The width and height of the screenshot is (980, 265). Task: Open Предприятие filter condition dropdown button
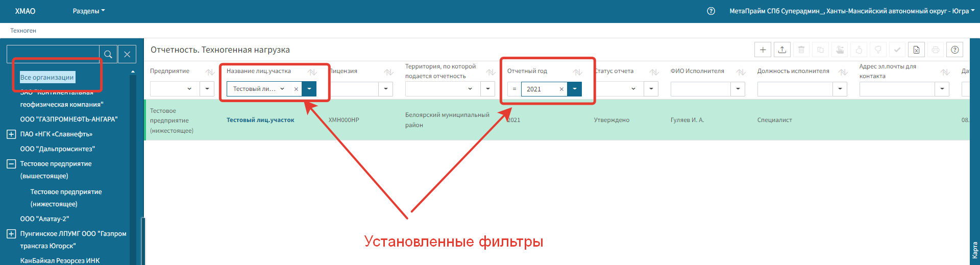tap(207, 89)
